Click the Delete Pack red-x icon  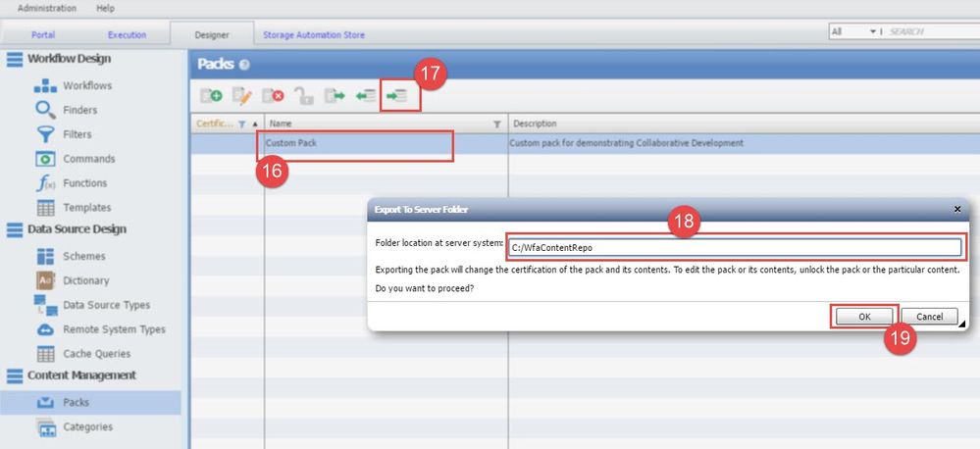[273, 96]
